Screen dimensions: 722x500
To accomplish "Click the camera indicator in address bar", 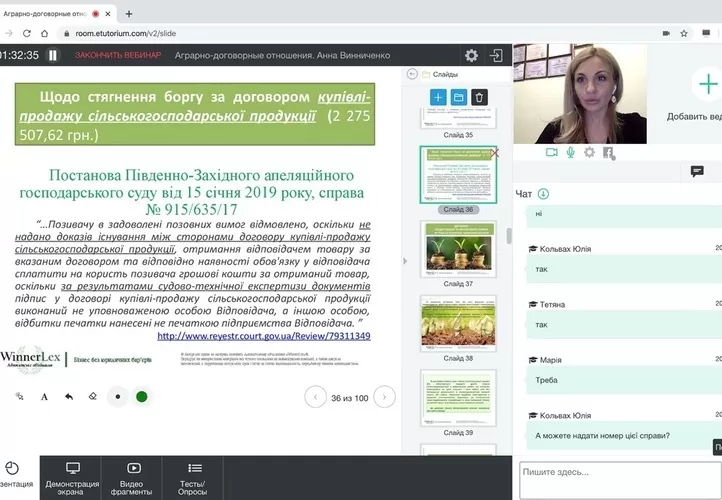I will tap(666, 33).
